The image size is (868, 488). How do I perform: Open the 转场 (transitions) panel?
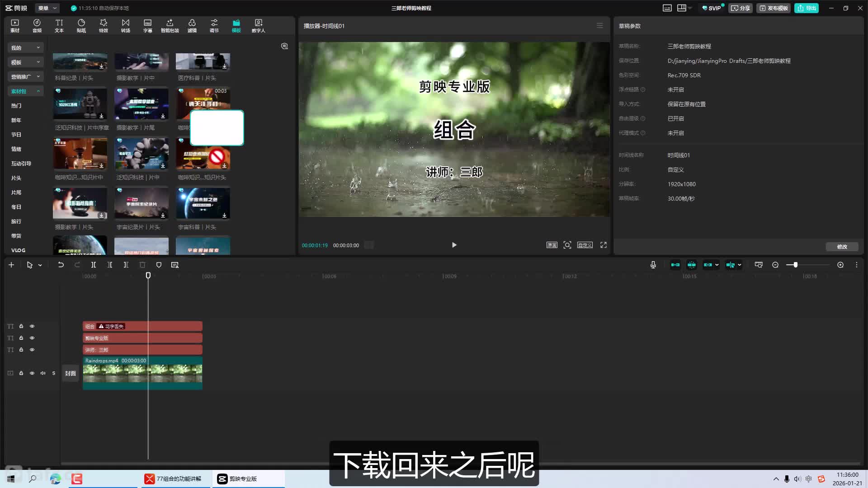(126, 26)
